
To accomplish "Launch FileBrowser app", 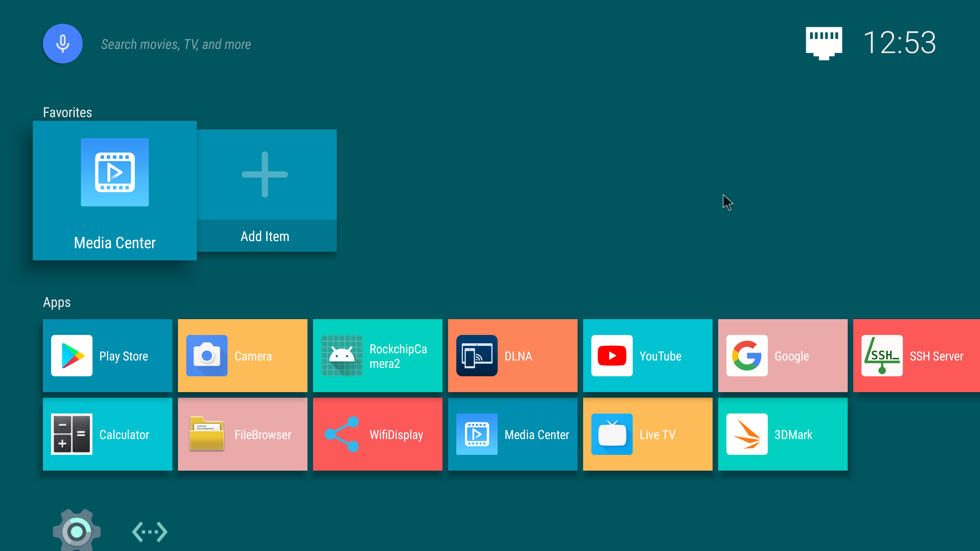I will (x=243, y=434).
